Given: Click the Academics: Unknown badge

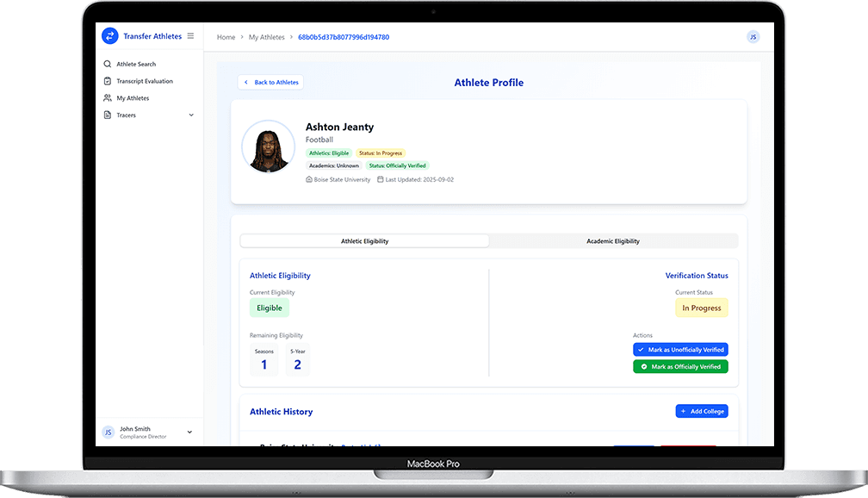Looking at the screenshot, I should coord(334,165).
